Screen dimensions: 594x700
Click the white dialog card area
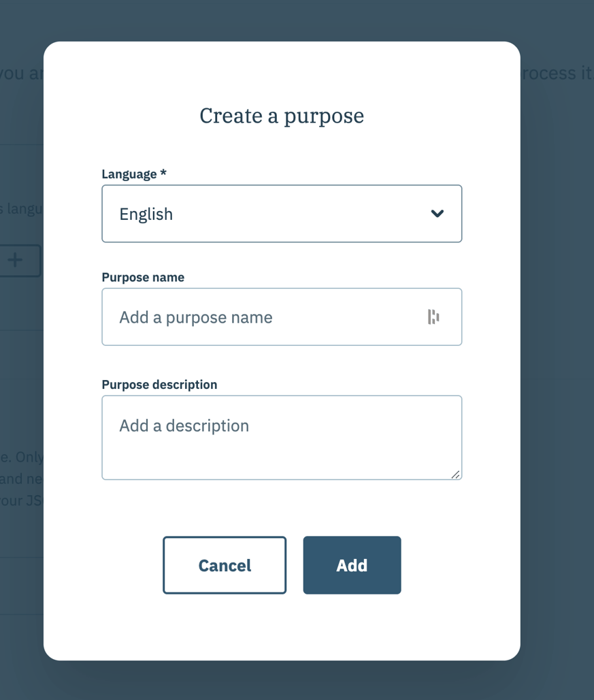(x=282, y=626)
